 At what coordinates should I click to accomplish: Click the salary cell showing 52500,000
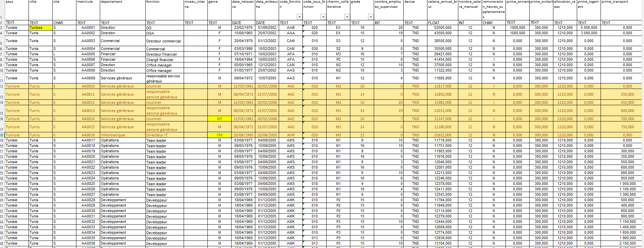coord(442,28)
